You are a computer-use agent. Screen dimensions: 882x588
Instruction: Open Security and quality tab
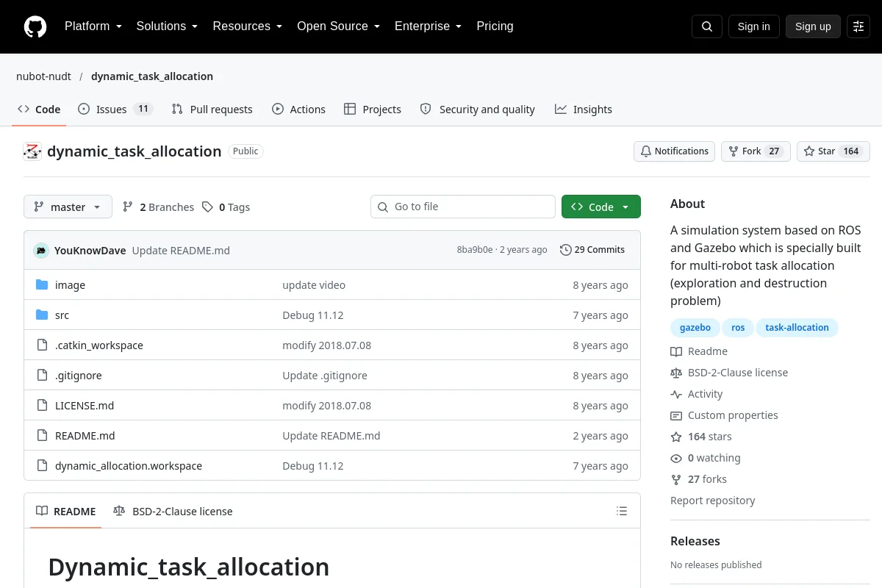pos(477,109)
